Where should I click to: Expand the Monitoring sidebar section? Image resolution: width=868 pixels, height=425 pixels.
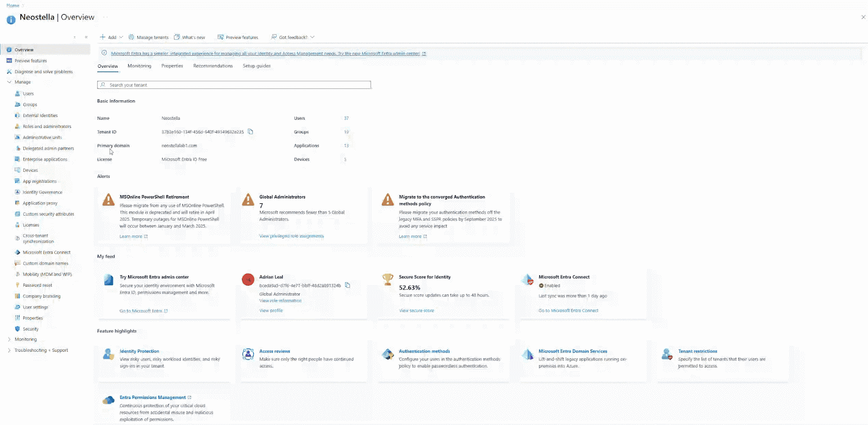click(x=9, y=339)
